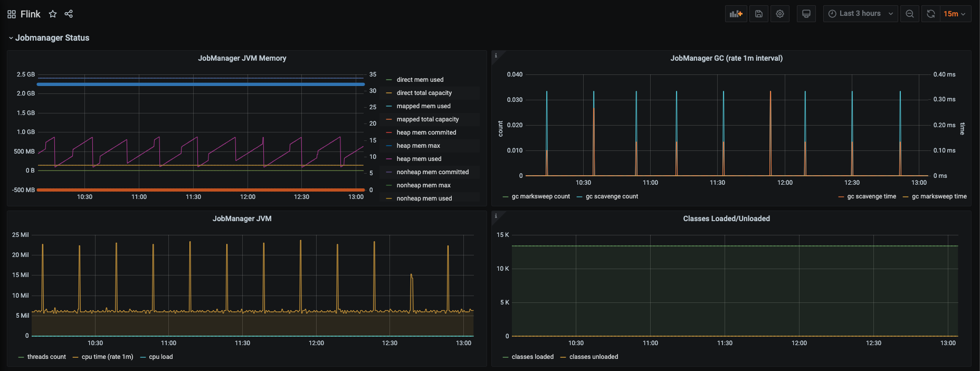Click the Flink dashboard title

click(x=31, y=14)
